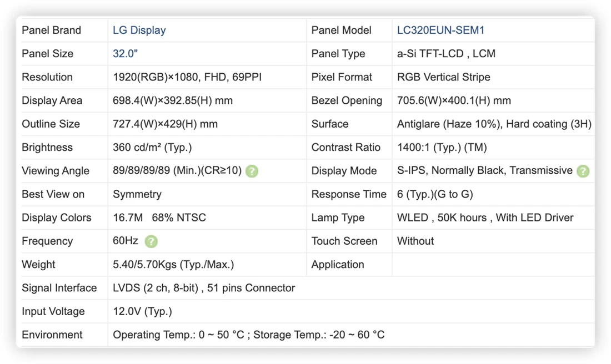Viewport: 611px width, 364px height.
Task: Open the 32.0" panel size link
Action: (x=125, y=54)
